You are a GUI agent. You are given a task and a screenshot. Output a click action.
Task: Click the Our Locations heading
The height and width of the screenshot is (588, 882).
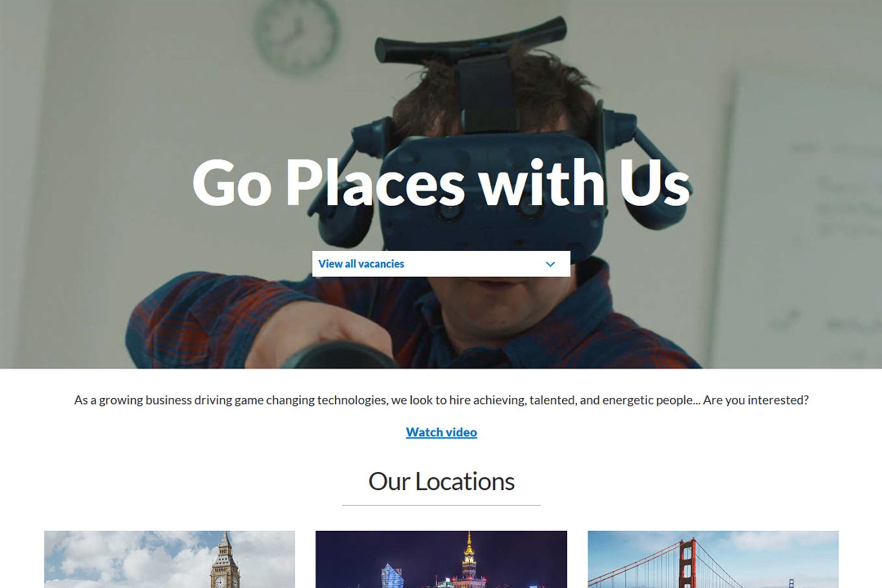(x=441, y=481)
